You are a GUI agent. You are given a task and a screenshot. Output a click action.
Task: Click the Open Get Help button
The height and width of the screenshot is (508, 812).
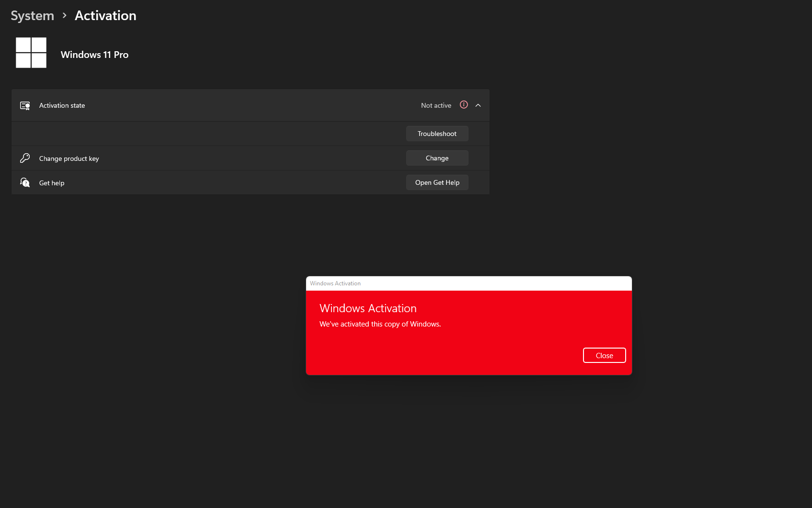437,182
